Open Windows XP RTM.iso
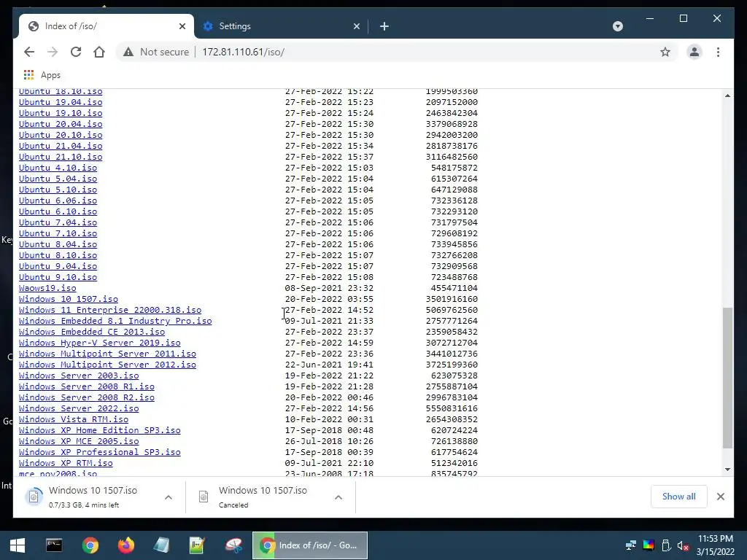 [x=66, y=463]
